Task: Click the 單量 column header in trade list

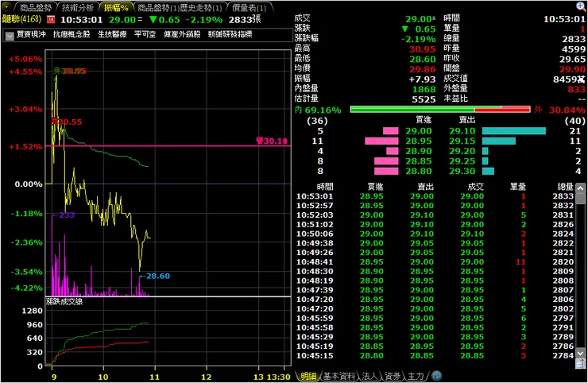Action: click(518, 187)
